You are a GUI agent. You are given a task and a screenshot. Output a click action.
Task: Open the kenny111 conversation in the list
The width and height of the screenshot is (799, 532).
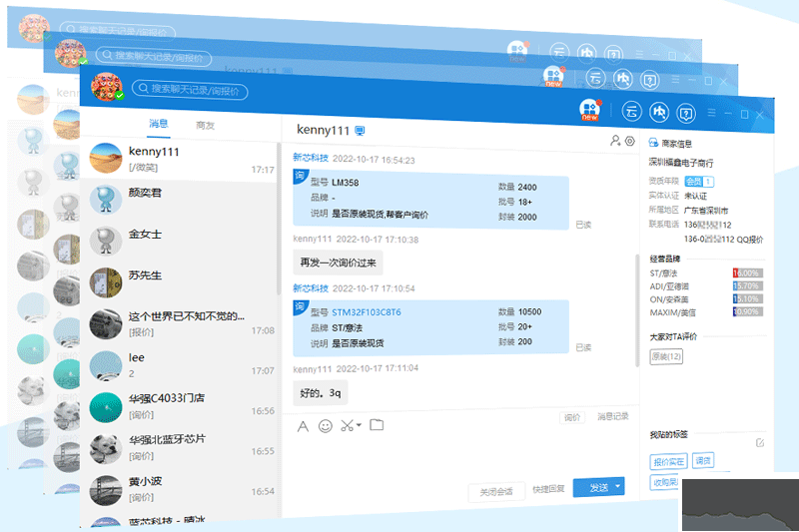[x=181, y=159]
